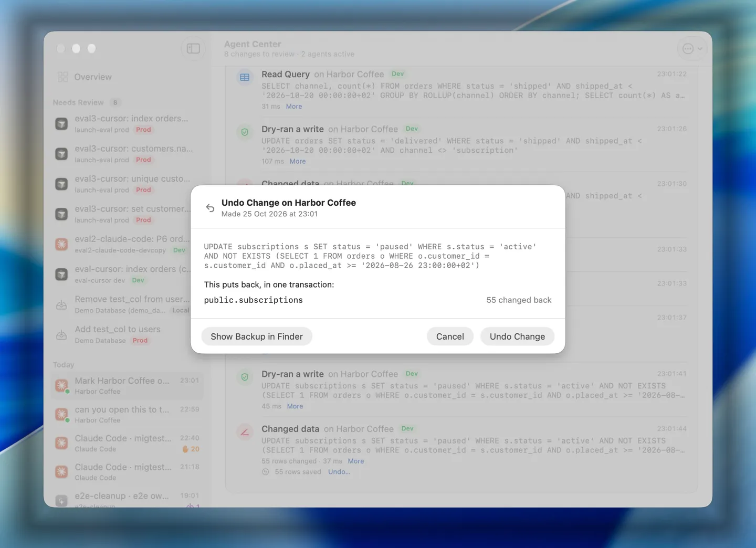Click More link next to 107 ms
Screen dimensions: 756x548
click(298, 162)
